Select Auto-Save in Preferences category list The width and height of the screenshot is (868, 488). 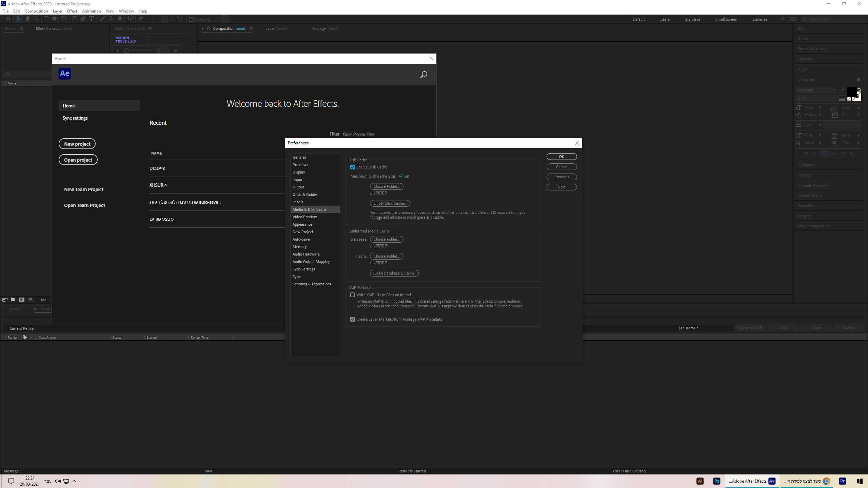[x=301, y=239]
